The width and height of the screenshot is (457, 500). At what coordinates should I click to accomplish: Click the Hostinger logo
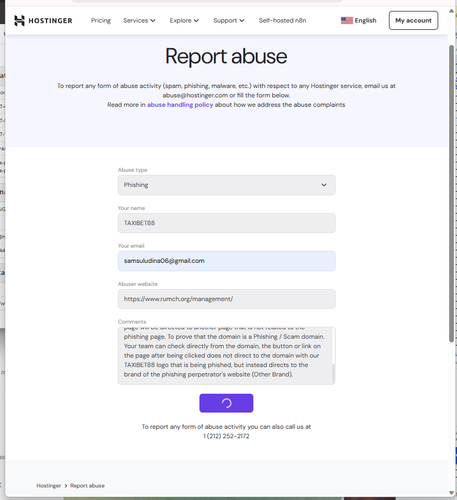point(43,21)
